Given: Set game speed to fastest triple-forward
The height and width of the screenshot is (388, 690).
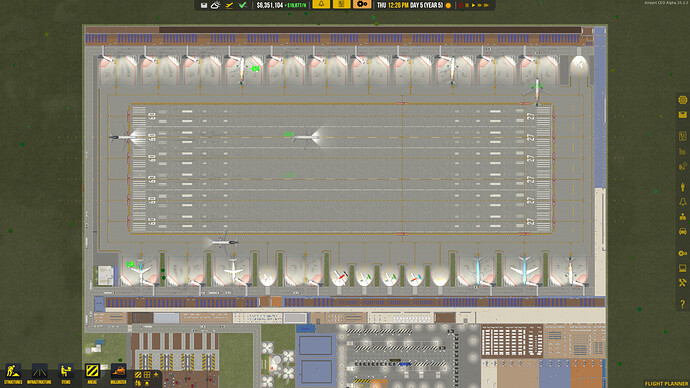Looking at the screenshot, I should pyautogui.click(x=486, y=5).
